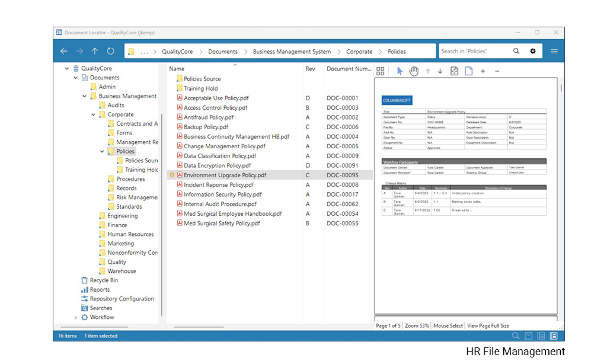Screen dimensions: 607x364
Task: Open the hamburger menu icon
Action: (x=554, y=51)
